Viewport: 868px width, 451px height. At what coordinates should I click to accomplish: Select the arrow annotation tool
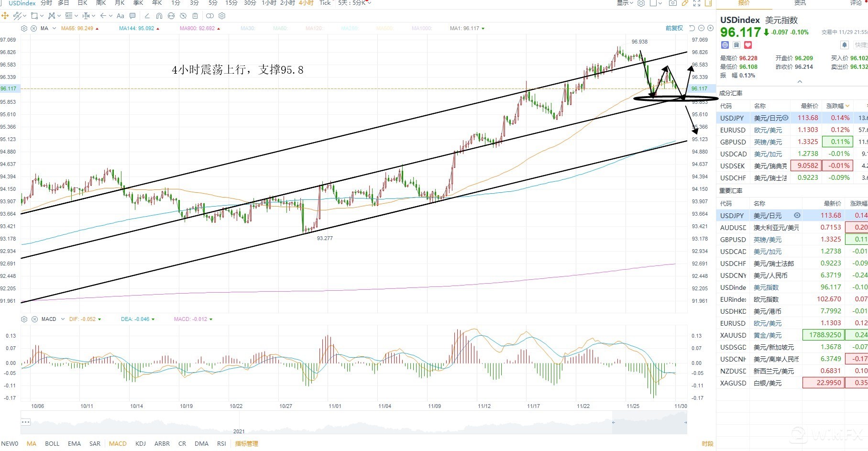[103, 16]
